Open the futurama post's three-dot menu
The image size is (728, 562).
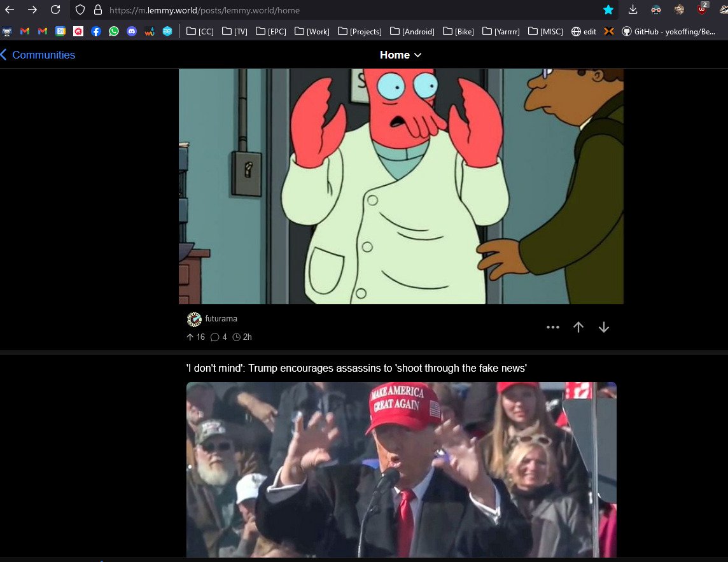[x=552, y=327]
